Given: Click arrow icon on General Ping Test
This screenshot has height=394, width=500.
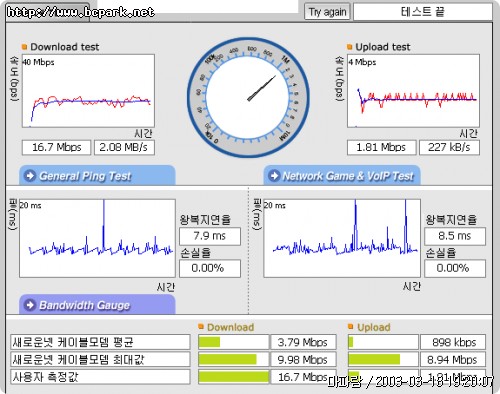Looking at the screenshot, I should 30,175.
